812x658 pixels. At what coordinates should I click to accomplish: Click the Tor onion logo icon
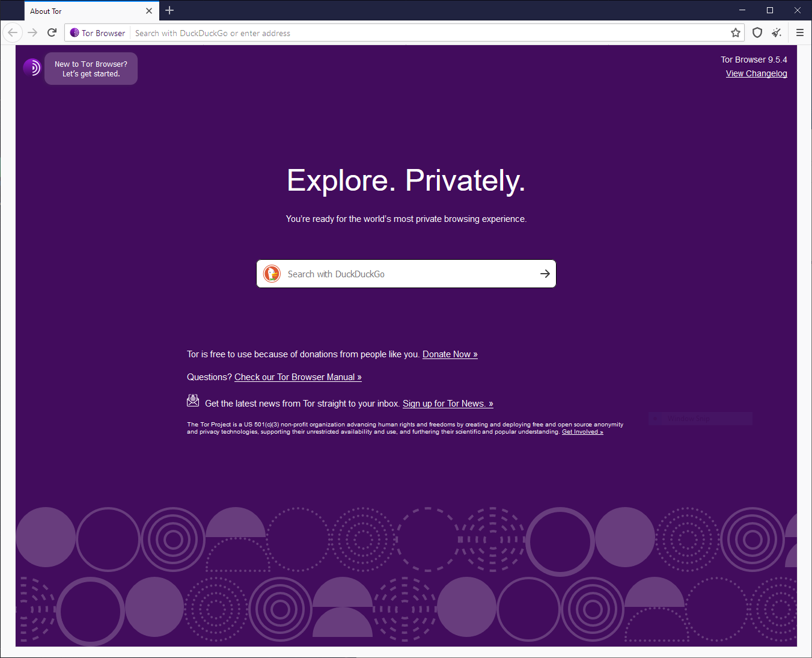click(32, 67)
